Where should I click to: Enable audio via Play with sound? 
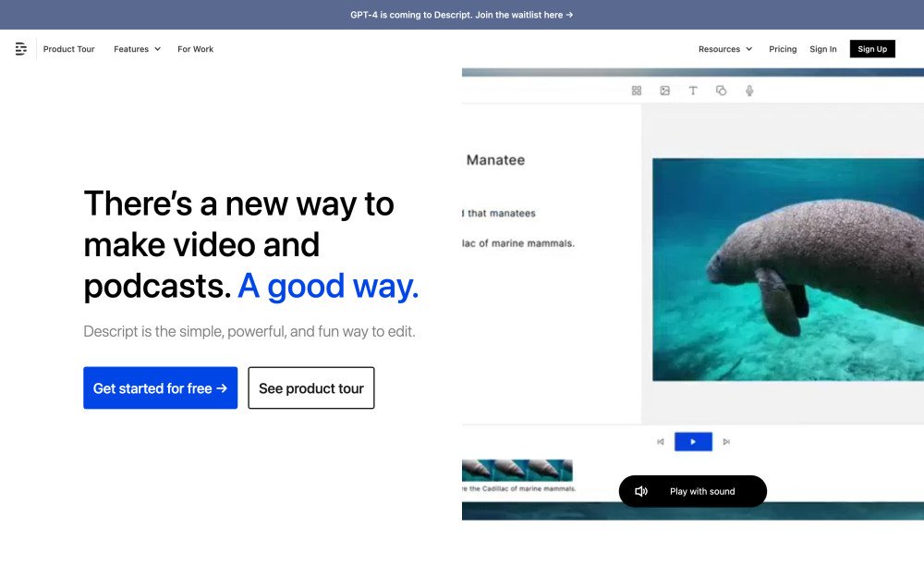pyautogui.click(x=692, y=491)
